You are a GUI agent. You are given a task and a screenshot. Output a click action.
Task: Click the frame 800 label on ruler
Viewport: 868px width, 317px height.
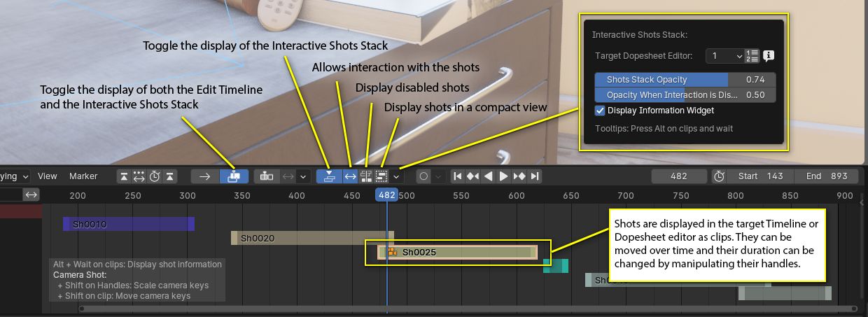[736, 195]
